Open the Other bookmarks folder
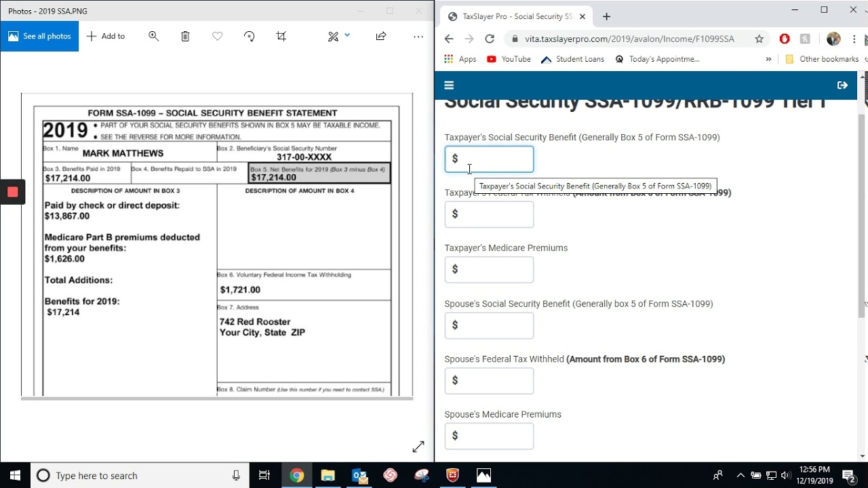Viewport: 868px width, 488px height. tap(822, 59)
